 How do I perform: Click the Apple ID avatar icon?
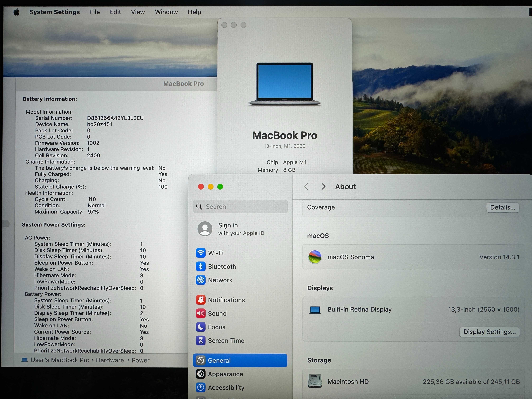click(205, 229)
